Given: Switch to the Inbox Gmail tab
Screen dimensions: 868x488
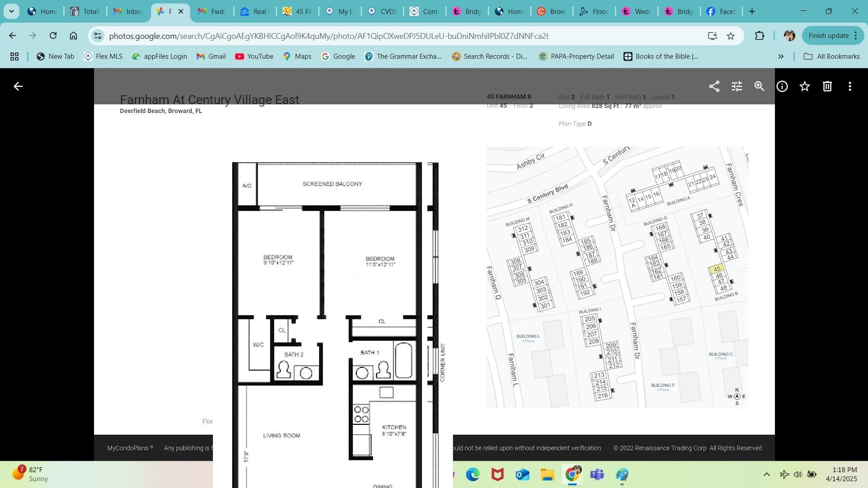Looking at the screenshot, I should pos(127,11).
